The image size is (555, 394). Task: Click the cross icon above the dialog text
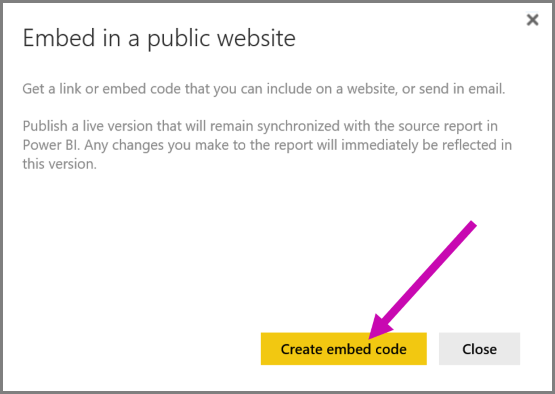coord(532,20)
